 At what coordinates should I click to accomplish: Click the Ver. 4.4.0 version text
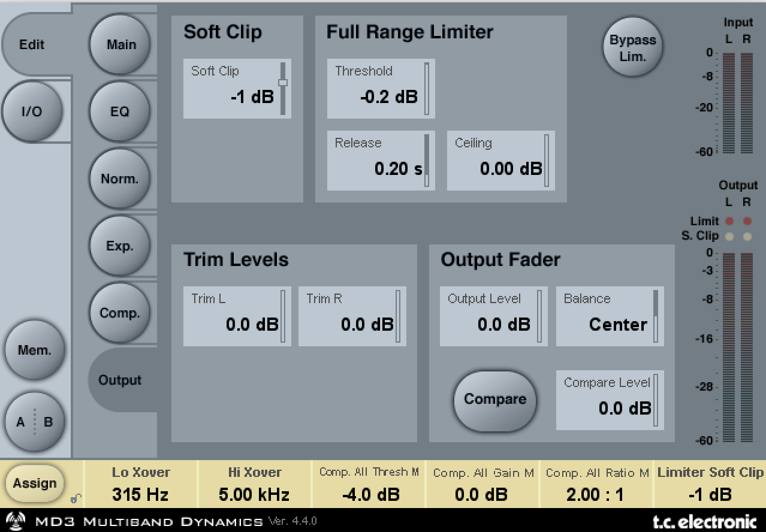[x=292, y=521]
